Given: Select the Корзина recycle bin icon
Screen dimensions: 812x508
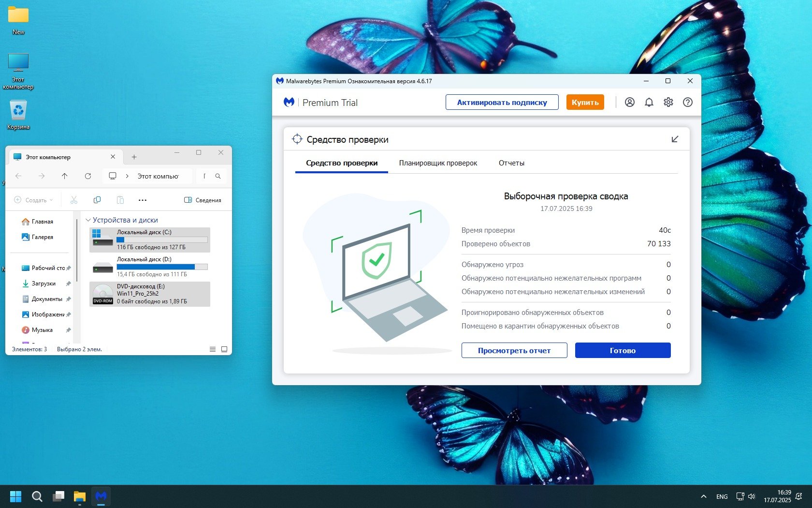Looking at the screenshot, I should click(18, 115).
